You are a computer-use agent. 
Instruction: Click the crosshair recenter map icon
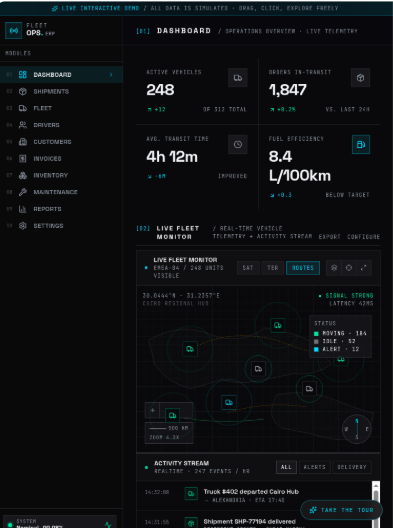pyautogui.click(x=349, y=268)
